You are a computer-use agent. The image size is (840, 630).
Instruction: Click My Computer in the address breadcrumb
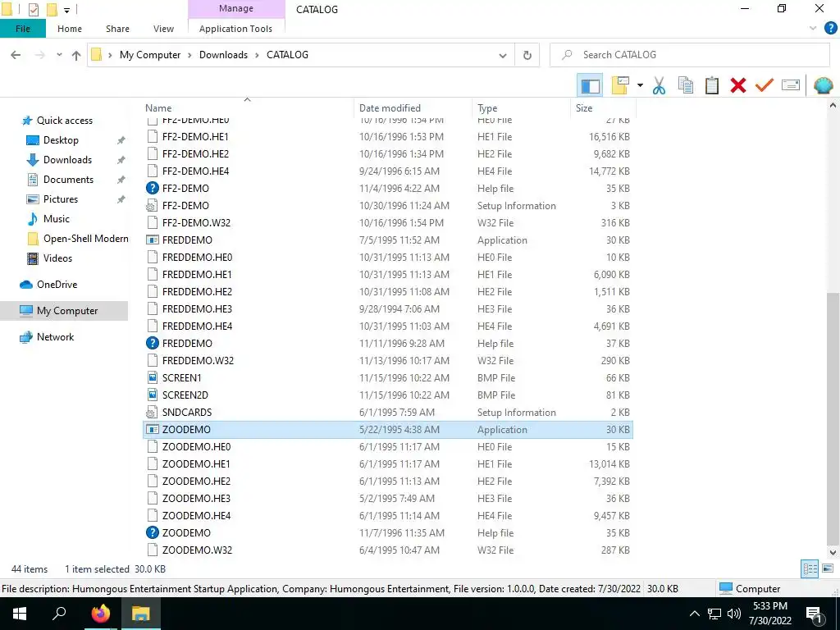click(x=150, y=55)
